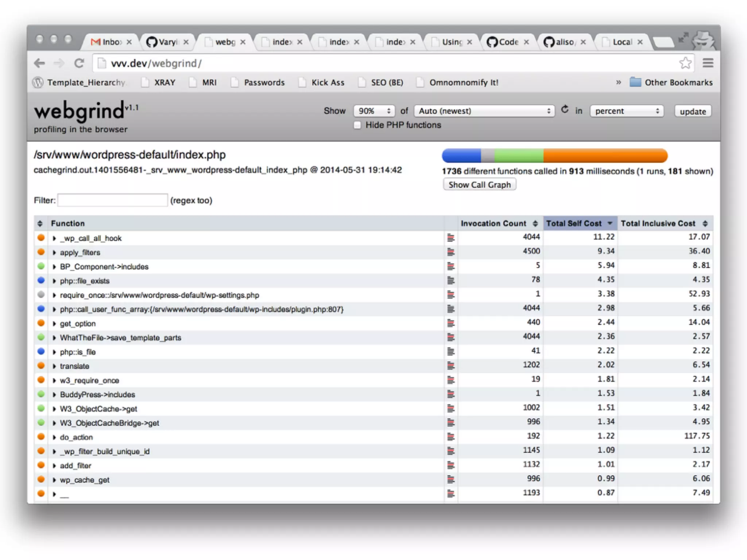The height and width of the screenshot is (560, 747).
Task: Open source icon in wp_cache_get row
Action: click(x=451, y=479)
